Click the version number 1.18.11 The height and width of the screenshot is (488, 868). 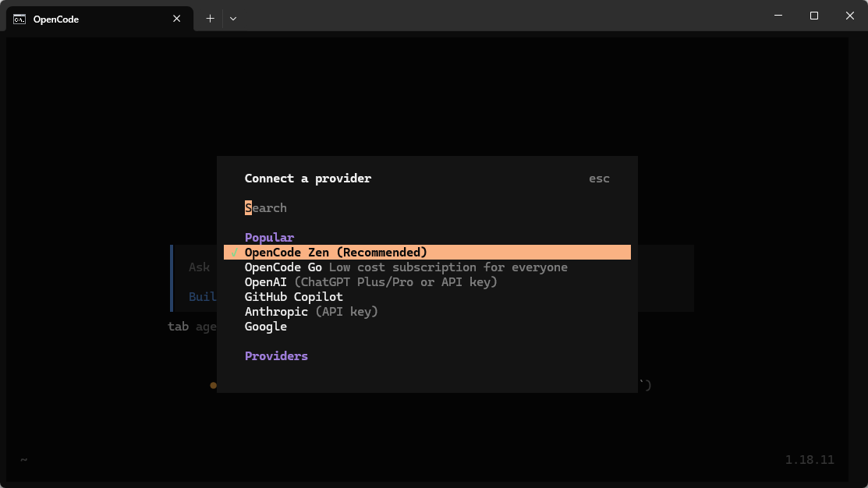coord(810,459)
